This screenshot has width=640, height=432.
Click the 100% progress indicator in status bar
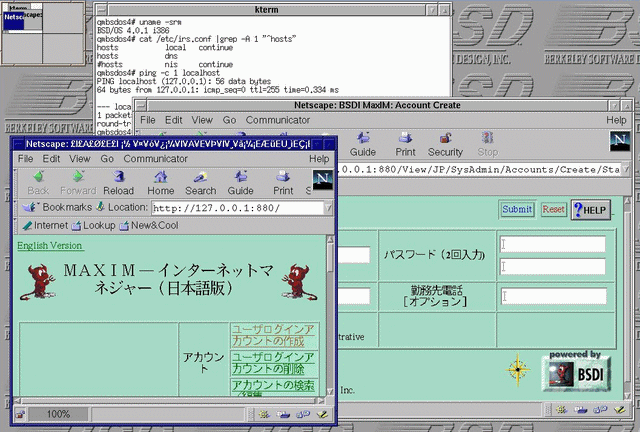coord(58,414)
